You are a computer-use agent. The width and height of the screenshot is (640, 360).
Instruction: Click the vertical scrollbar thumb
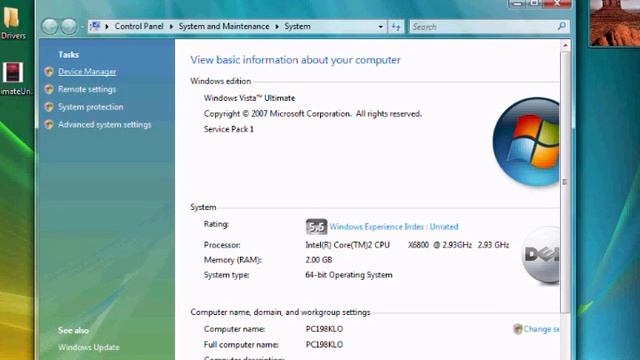click(x=565, y=182)
